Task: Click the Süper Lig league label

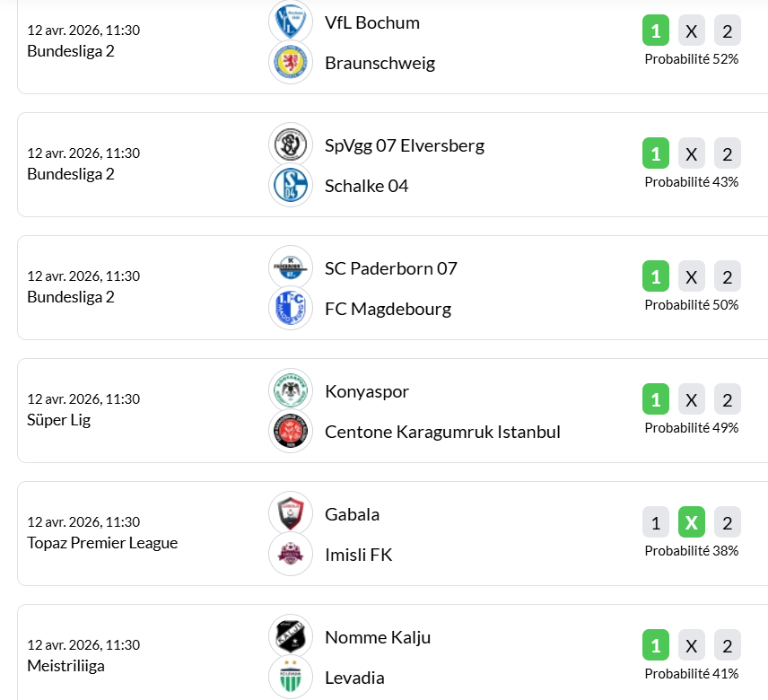Action: click(58, 420)
